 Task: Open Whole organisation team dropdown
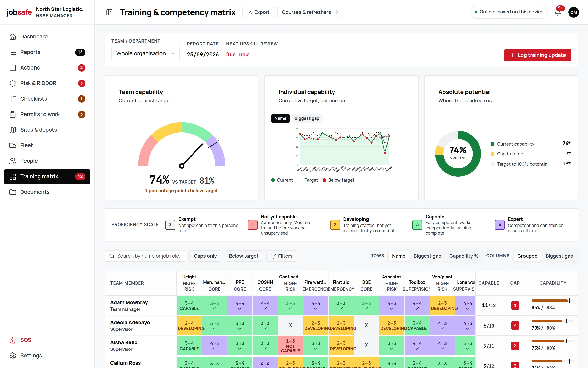coord(146,54)
